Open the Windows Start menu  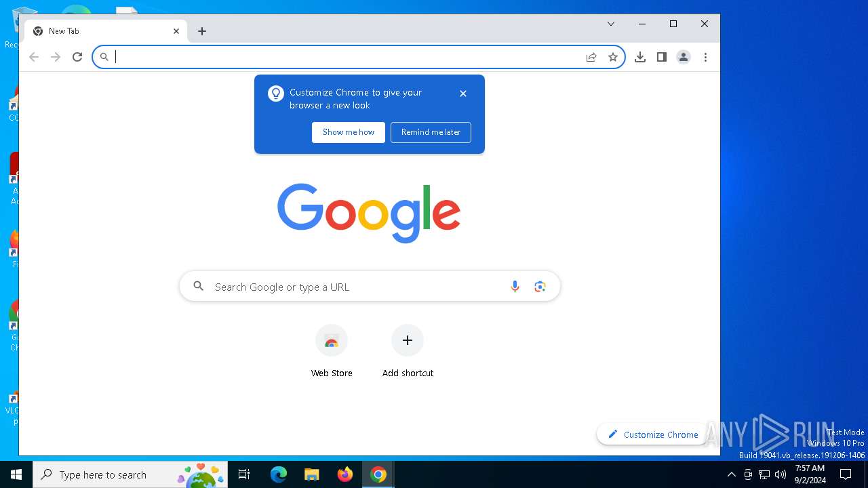click(16, 474)
